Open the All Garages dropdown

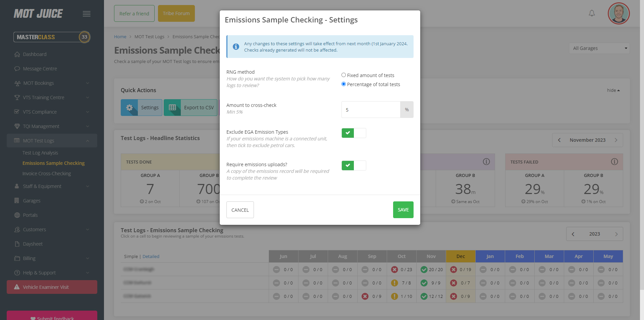point(599,48)
